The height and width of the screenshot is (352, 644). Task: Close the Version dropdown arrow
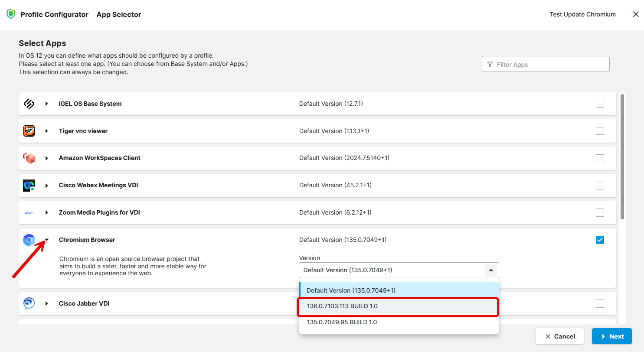491,270
